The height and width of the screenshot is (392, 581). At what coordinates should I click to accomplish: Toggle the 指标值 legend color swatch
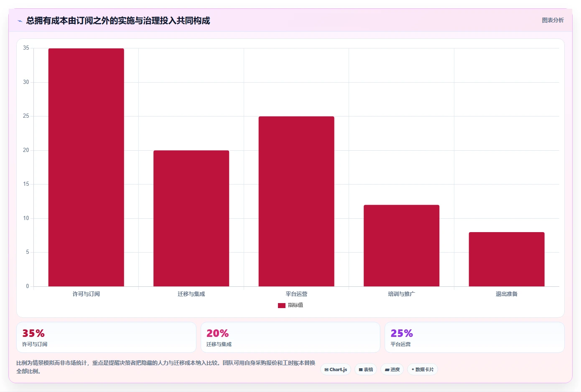point(281,306)
